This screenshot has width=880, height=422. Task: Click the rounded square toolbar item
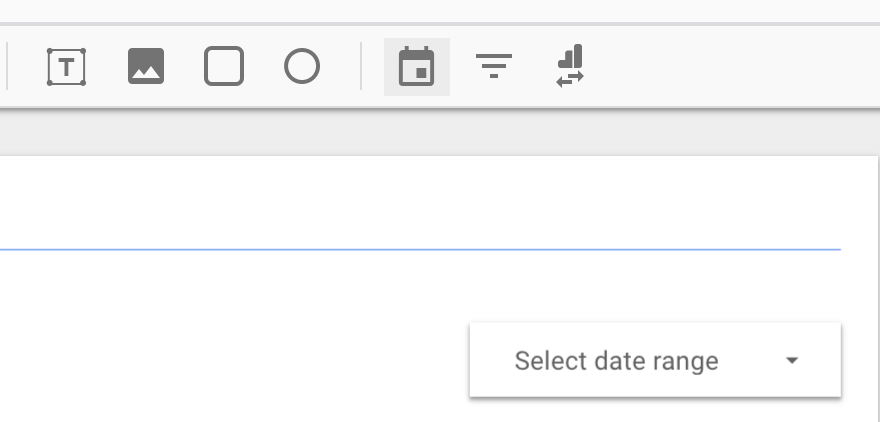(x=224, y=66)
